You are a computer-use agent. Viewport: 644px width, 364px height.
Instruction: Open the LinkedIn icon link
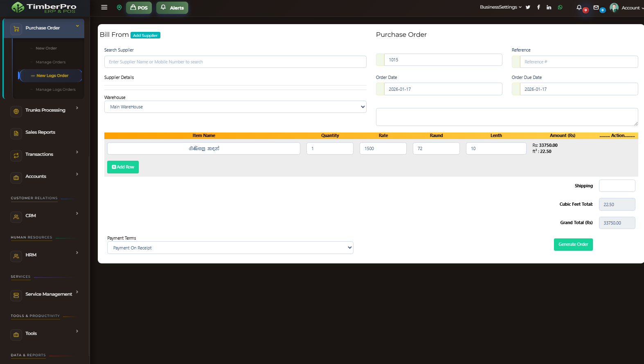[x=549, y=7]
